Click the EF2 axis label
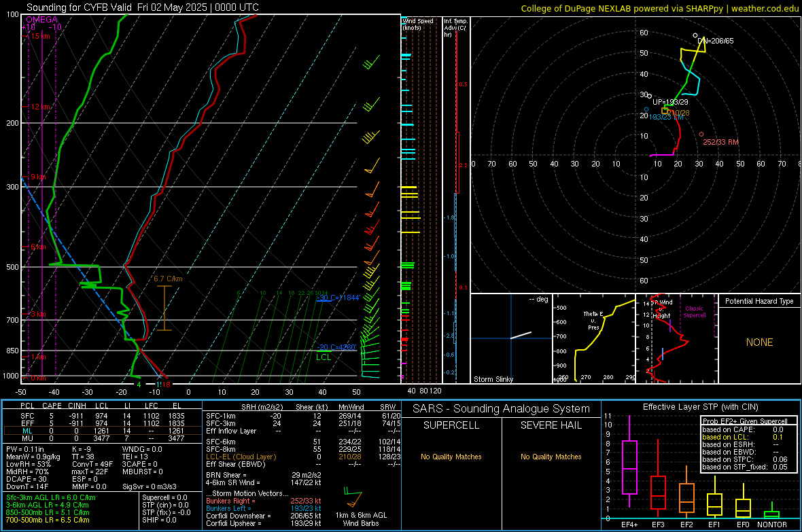 tap(686, 525)
